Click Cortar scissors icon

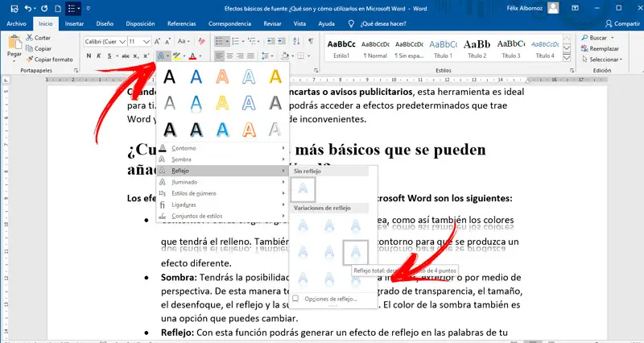(x=29, y=37)
